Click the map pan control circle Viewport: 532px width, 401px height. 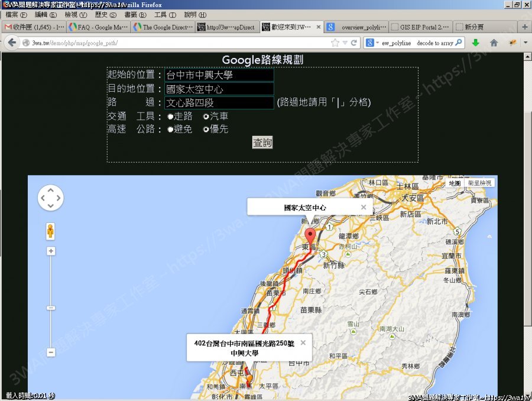click(50, 198)
